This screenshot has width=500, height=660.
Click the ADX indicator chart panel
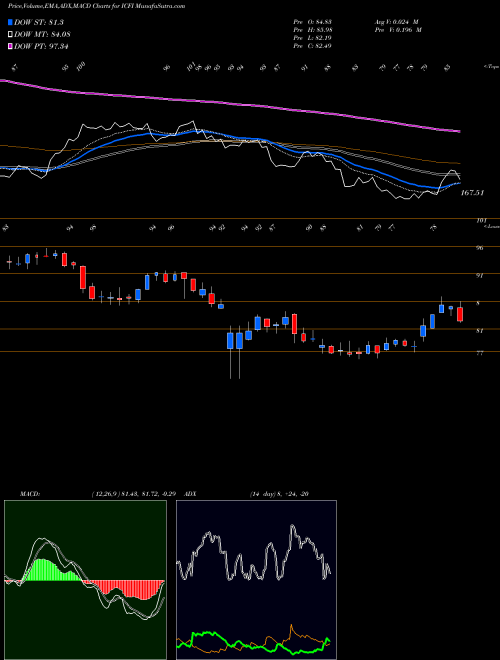point(256,580)
